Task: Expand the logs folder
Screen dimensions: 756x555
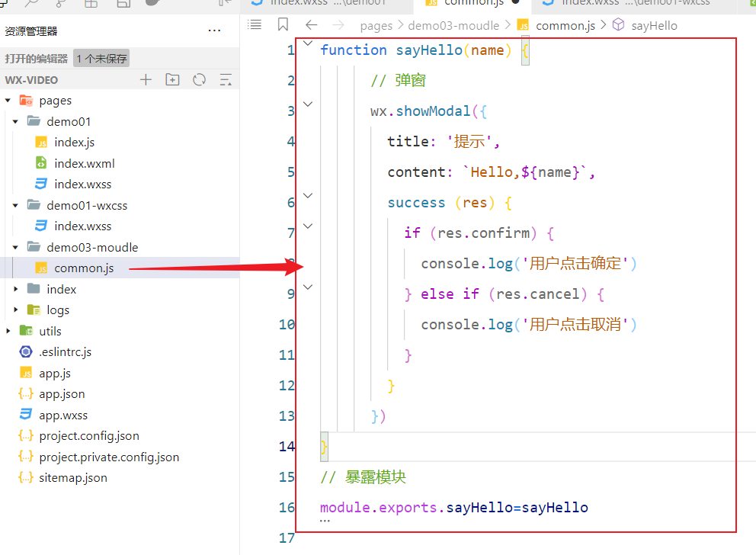Action: coord(15,310)
